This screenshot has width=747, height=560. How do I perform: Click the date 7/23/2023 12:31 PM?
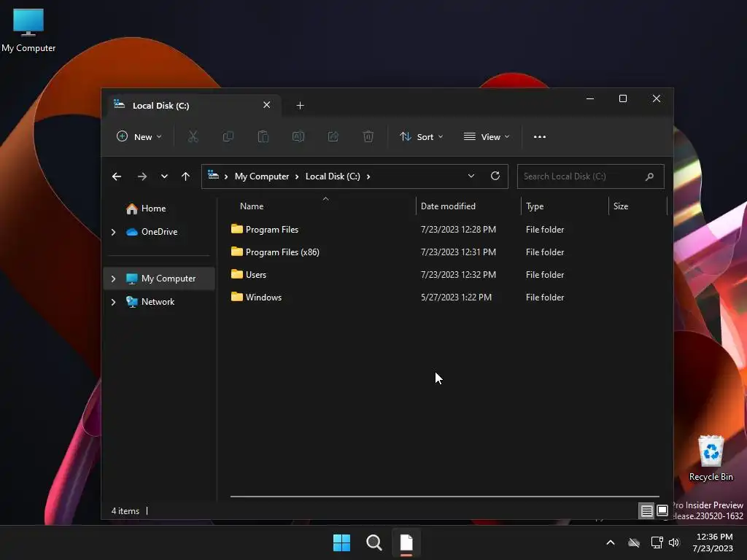458,252
